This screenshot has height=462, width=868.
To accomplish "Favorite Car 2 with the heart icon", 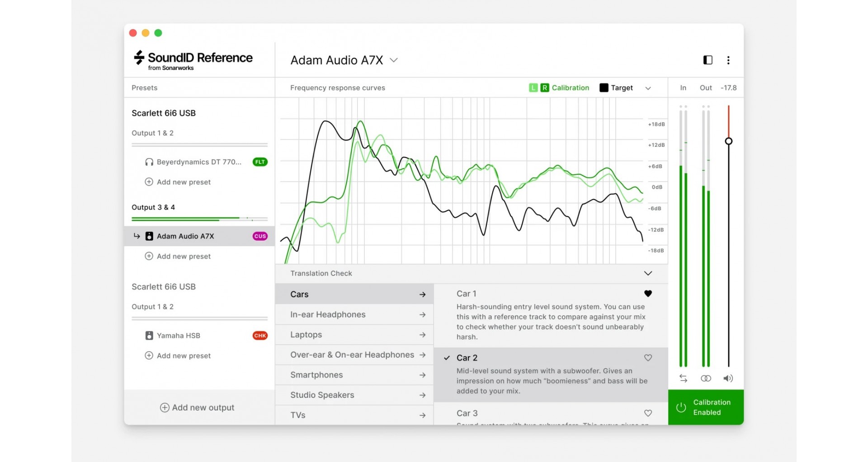I will [x=648, y=358].
